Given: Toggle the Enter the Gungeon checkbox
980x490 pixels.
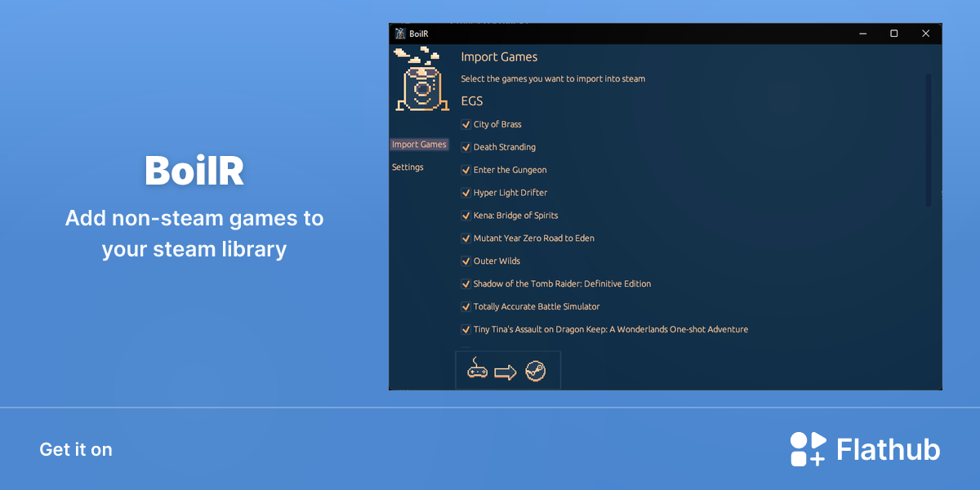Looking at the screenshot, I should [x=466, y=170].
